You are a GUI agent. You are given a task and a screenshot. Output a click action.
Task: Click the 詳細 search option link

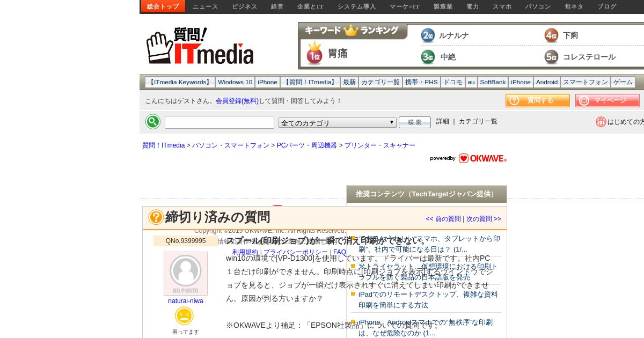pos(443,121)
